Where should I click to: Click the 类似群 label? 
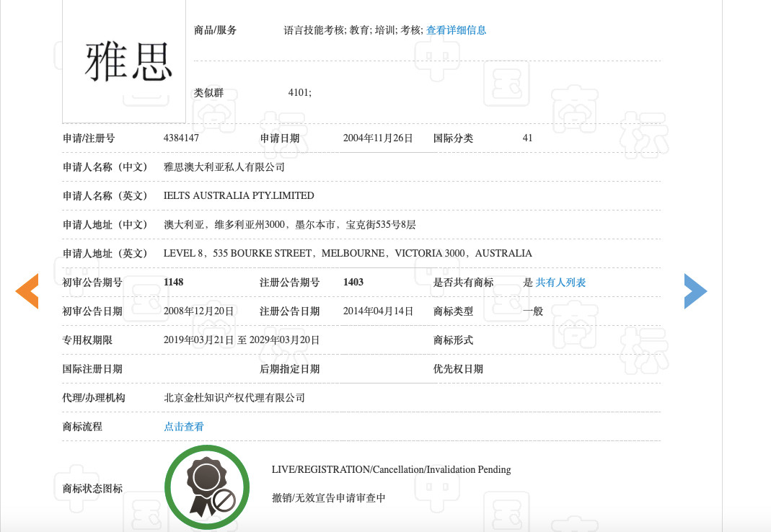point(208,93)
